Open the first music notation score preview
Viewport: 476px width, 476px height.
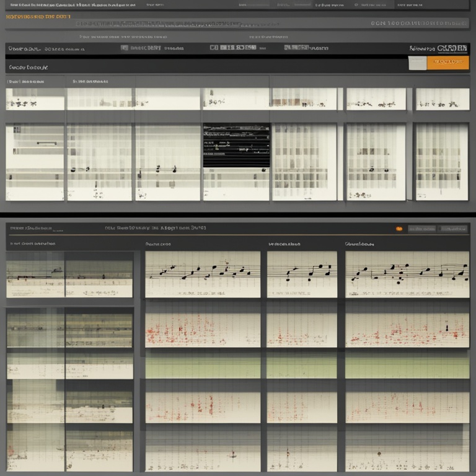click(x=203, y=274)
